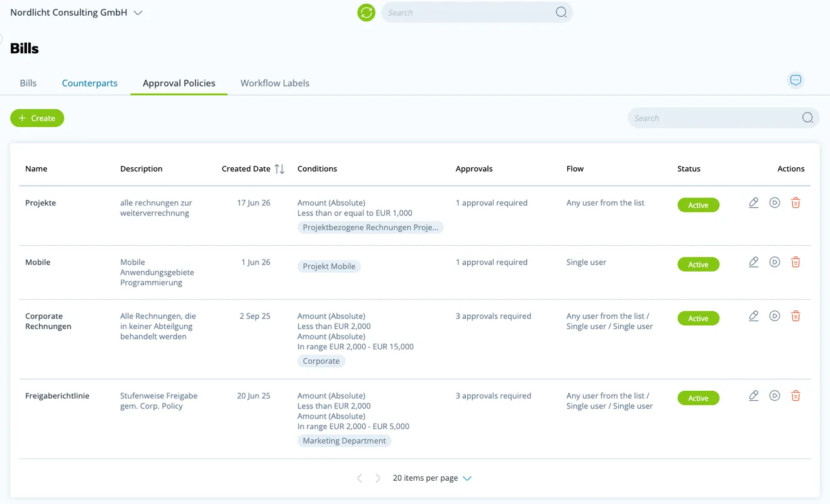The height and width of the screenshot is (504, 830).
Task: Go to previous page arrow
Action: 360,478
